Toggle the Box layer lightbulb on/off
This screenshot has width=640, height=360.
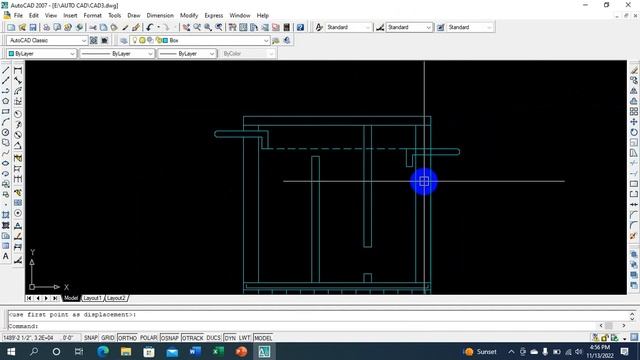point(135,40)
